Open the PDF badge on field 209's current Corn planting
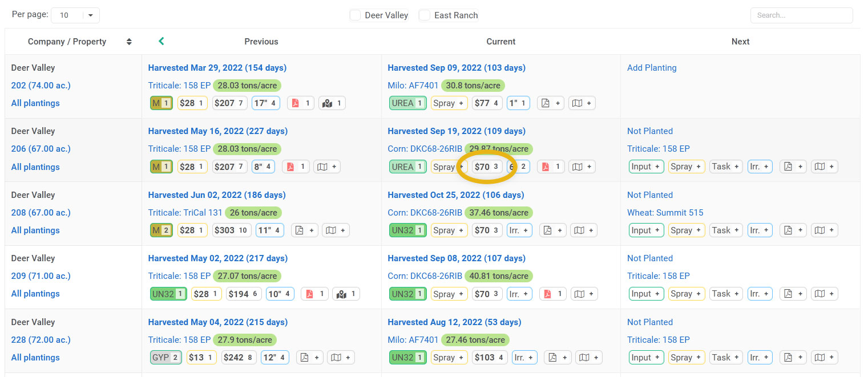This screenshot has height=377, width=868. point(552,294)
